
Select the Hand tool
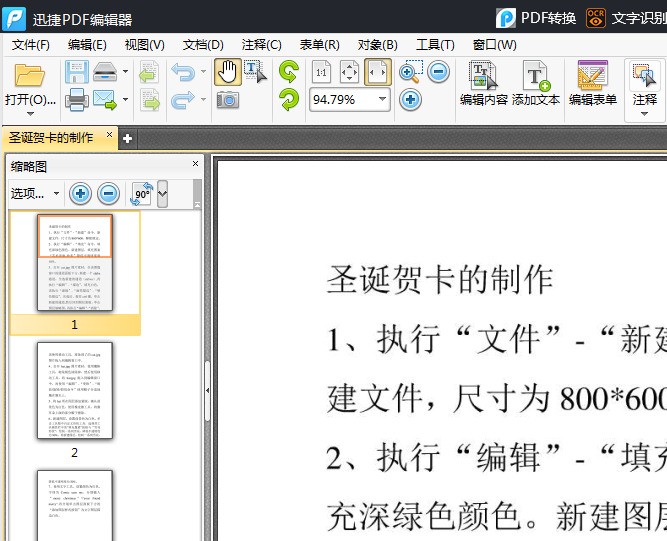point(227,72)
